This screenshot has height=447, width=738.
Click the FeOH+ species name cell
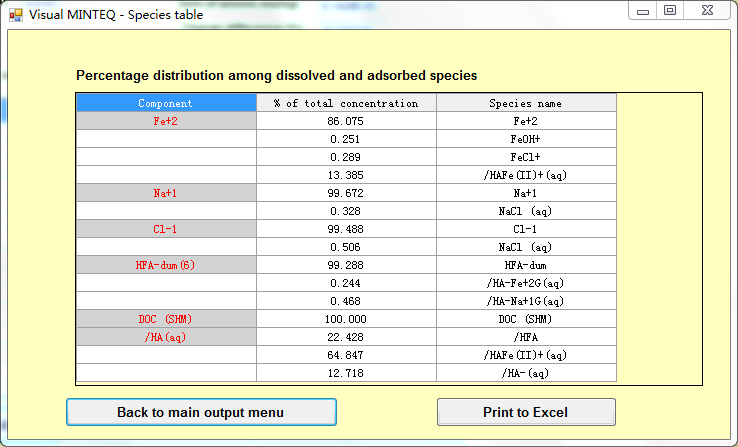pos(526,139)
